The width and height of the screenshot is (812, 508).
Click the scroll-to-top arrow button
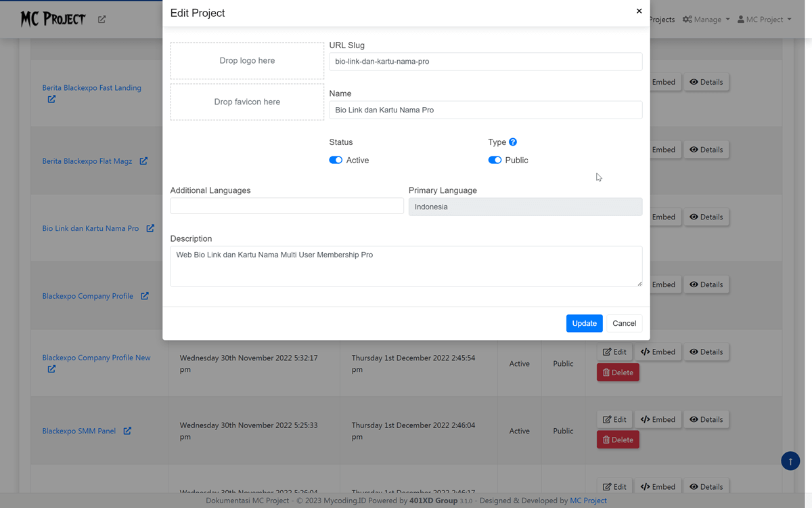(790, 461)
